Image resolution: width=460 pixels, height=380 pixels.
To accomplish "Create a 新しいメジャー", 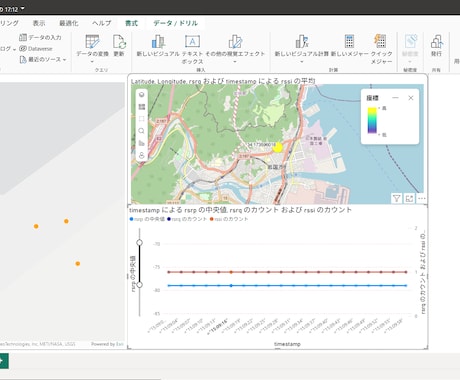I will click(x=349, y=45).
